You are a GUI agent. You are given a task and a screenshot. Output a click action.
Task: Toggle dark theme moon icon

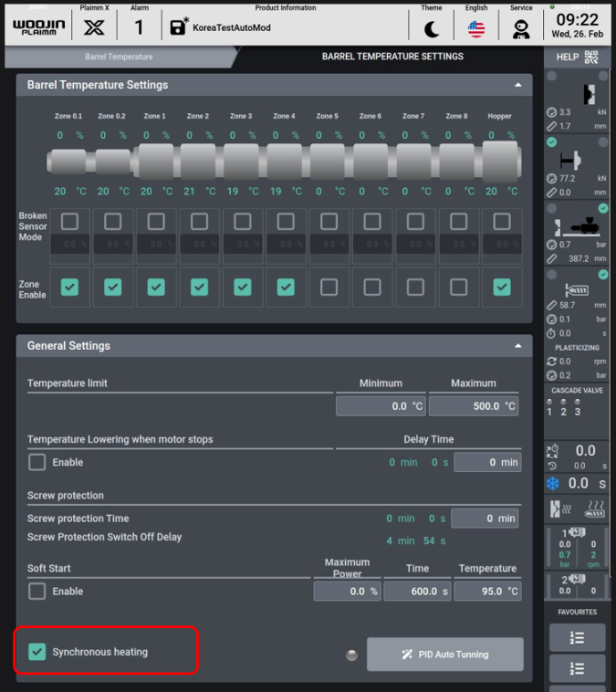point(432,28)
